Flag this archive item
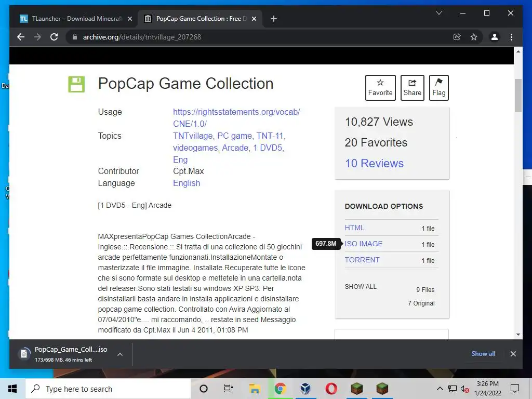Viewport: 532px width, 399px height. [x=438, y=87]
